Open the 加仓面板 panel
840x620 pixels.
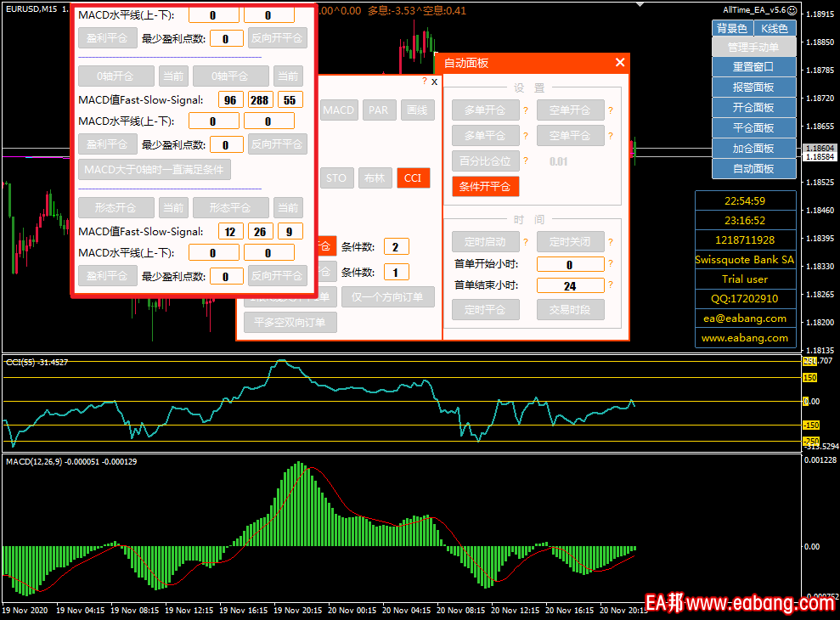coord(753,149)
